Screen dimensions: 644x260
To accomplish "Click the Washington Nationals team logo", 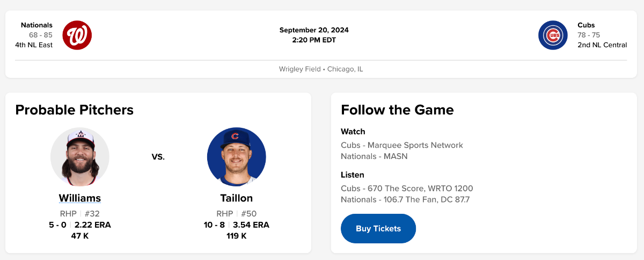I will click(77, 35).
